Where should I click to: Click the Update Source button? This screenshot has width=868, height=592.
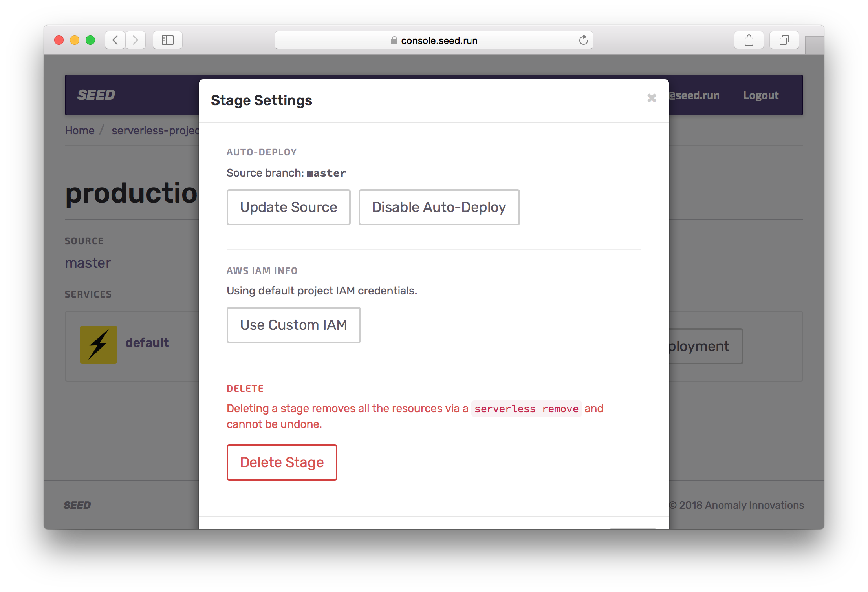click(x=288, y=207)
